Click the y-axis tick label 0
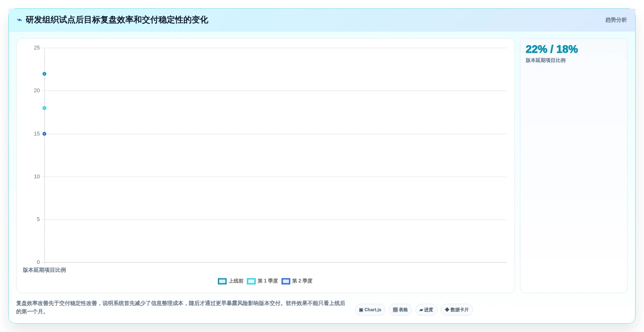Image resolution: width=644 pixels, height=332 pixels. pyautogui.click(x=38, y=262)
